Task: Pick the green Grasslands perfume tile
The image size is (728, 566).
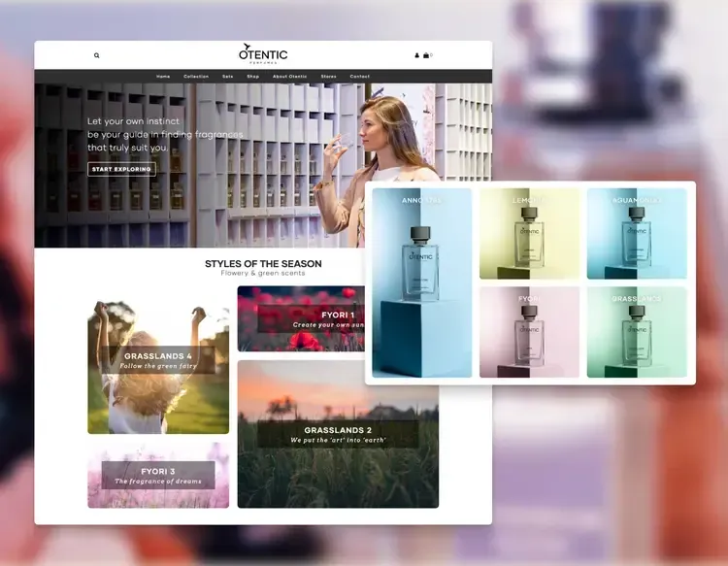Action: [x=637, y=331]
